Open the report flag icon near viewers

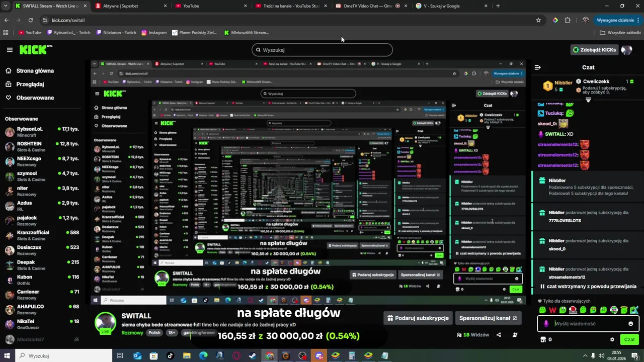point(515,335)
